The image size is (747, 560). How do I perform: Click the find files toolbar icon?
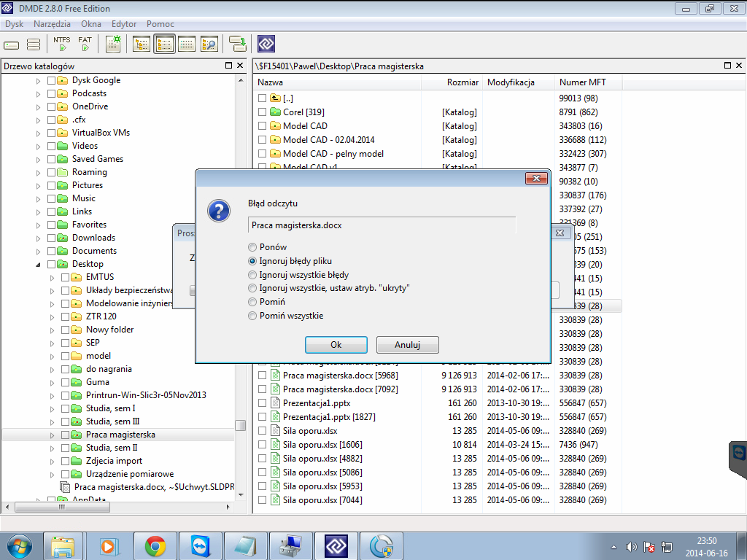pyautogui.click(x=209, y=44)
